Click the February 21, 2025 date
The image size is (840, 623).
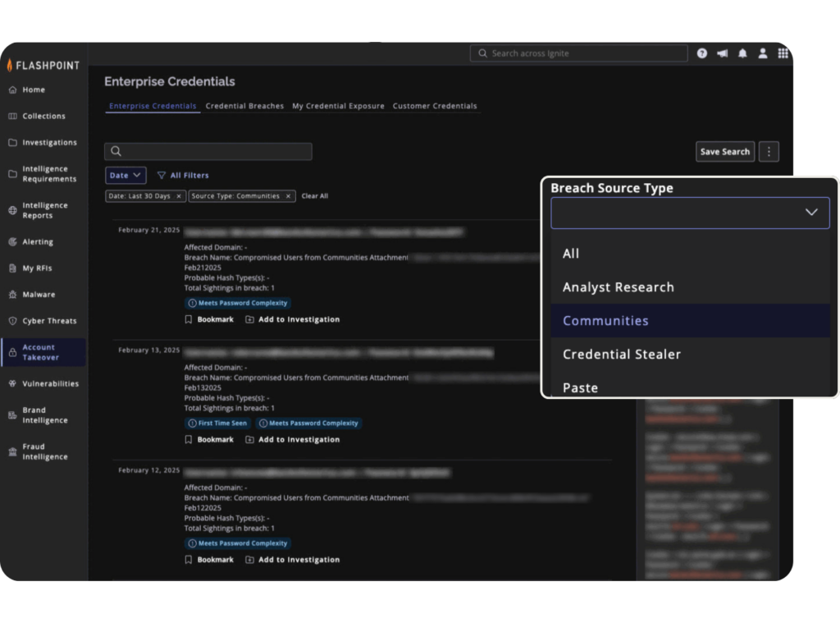click(149, 230)
